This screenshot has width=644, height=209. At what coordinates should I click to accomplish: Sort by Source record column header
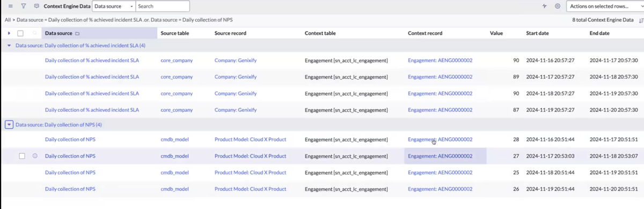230,33
